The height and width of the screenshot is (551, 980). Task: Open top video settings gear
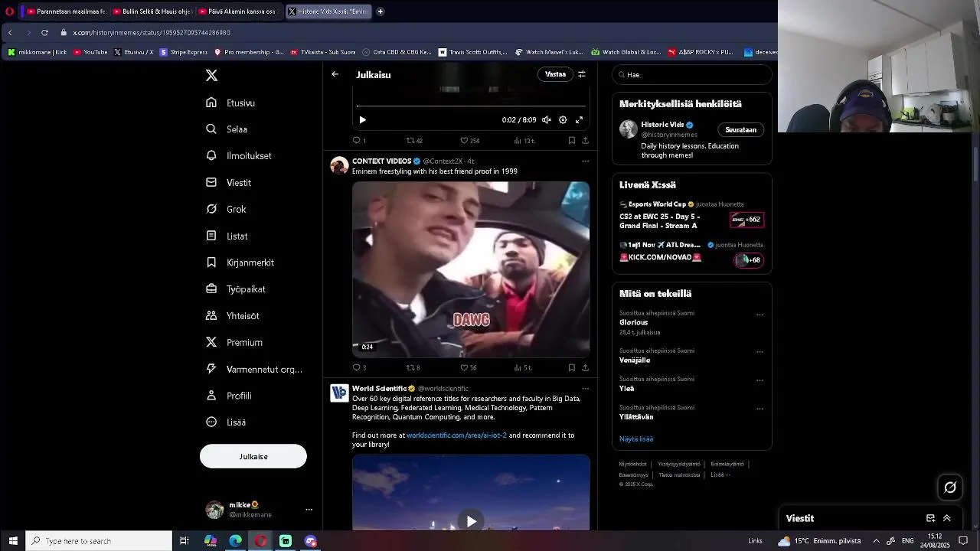coord(563,120)
